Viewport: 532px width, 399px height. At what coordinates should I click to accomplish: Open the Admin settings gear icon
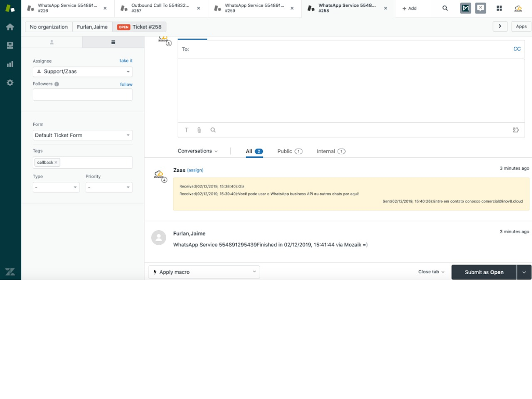tap(10, 83)
